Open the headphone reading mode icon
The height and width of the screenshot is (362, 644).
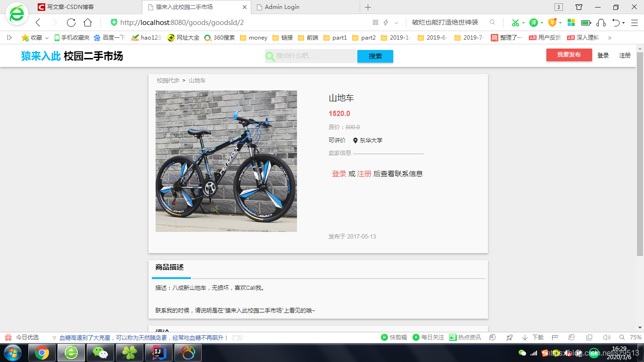pyautogui.click(x=601, y=22)
